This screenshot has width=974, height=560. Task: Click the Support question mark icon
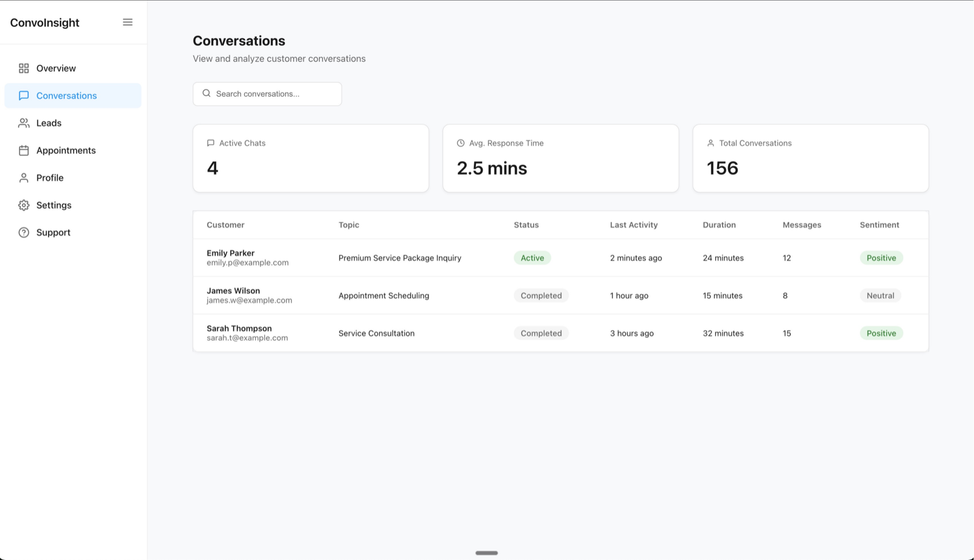tap(24, 233)
